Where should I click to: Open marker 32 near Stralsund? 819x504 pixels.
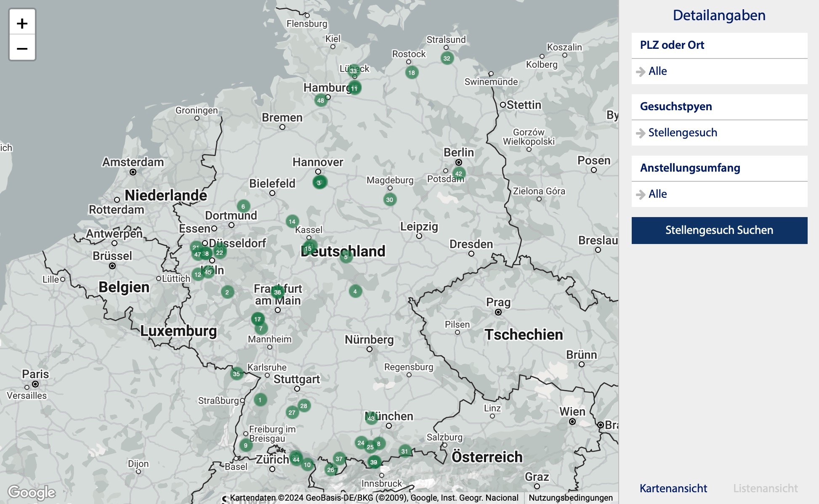click(x=447, y=58)
